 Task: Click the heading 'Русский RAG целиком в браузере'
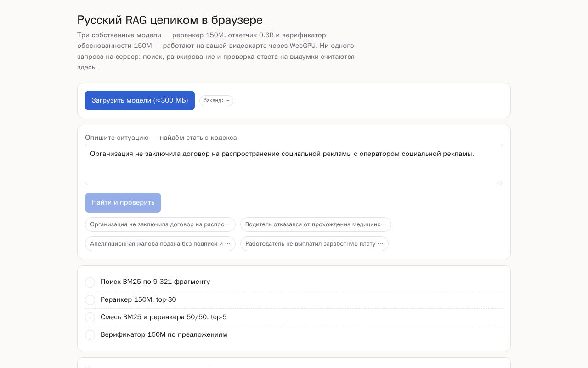pos(170,20)
